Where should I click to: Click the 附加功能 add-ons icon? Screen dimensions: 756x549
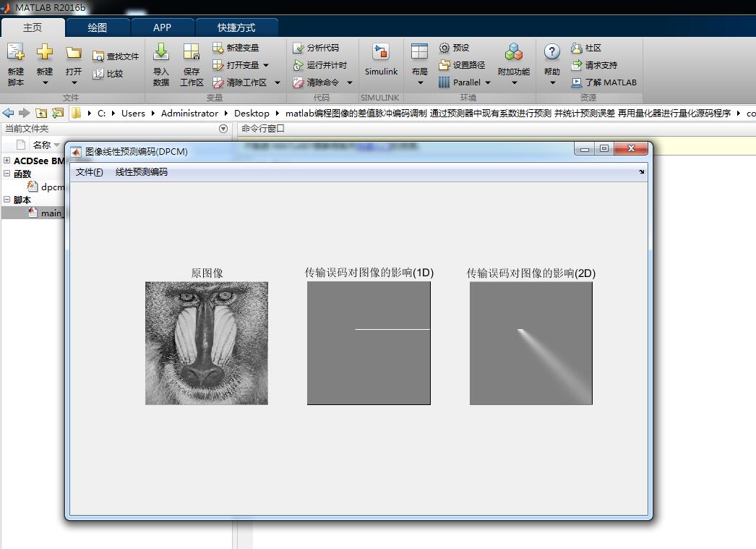point(513,51)
